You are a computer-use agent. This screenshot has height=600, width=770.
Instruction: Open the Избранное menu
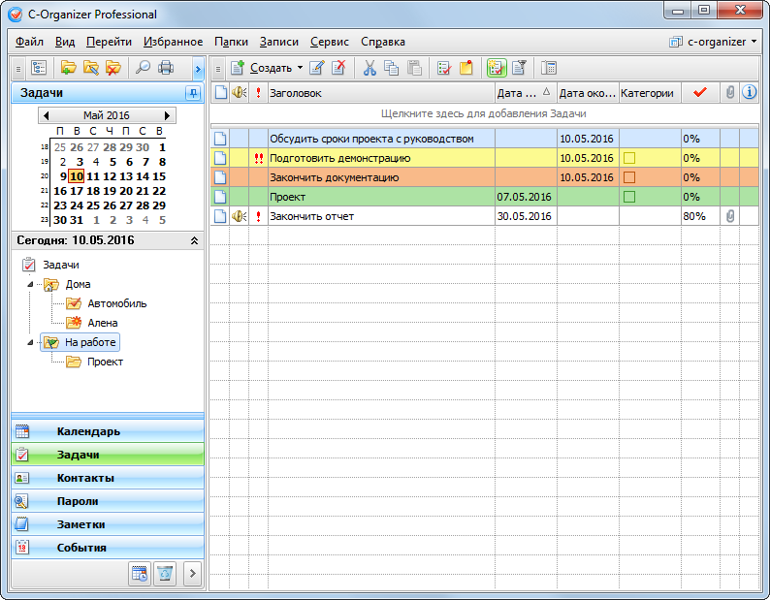click(173, 42)
